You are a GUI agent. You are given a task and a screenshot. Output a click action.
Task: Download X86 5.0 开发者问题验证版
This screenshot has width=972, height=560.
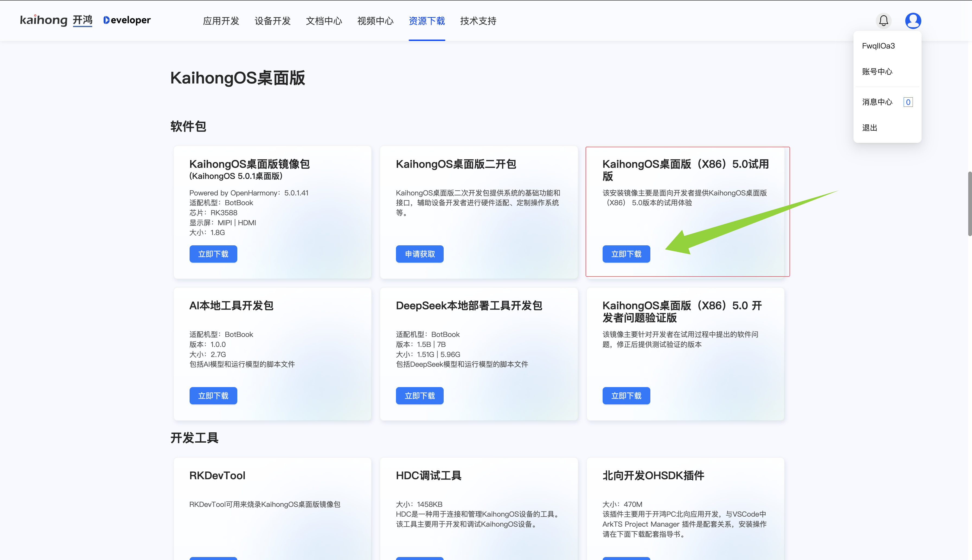point(626,396)
